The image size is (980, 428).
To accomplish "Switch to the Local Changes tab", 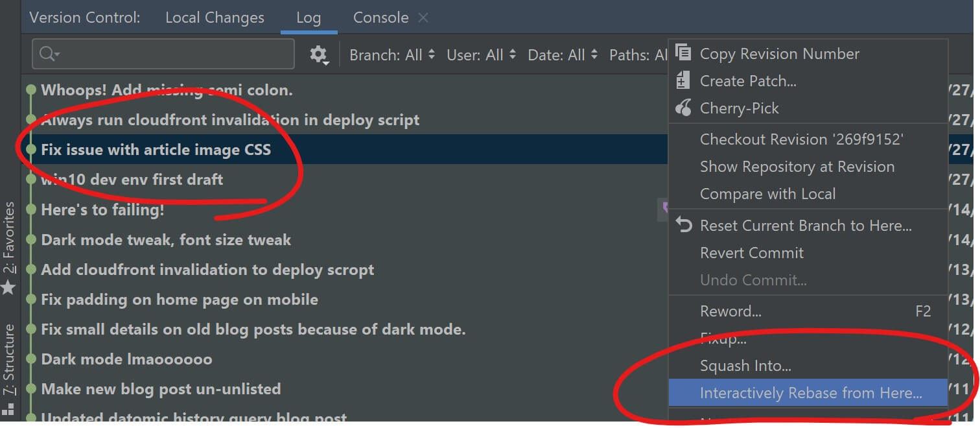I will click(x=215, y=17).
